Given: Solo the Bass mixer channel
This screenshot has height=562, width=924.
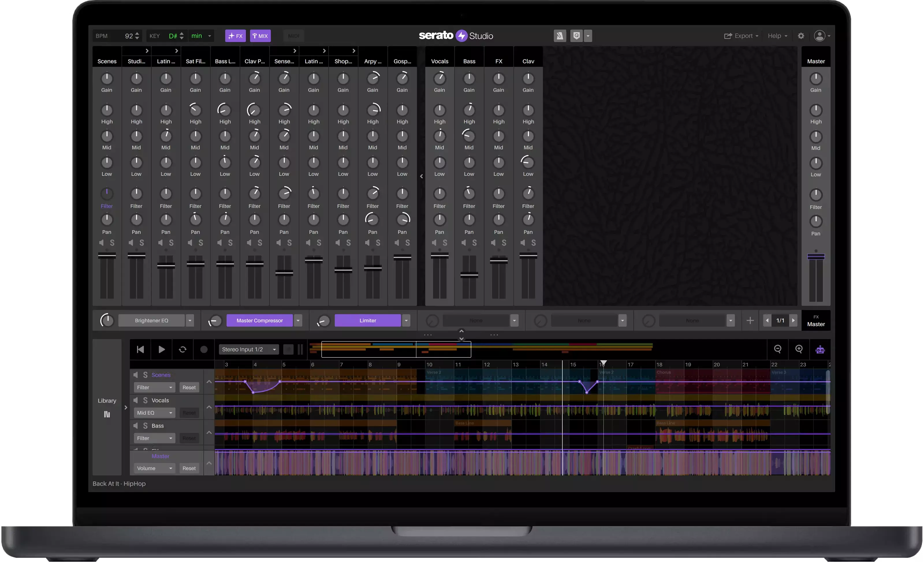Looking at the screenshot, I should coord(474,243).
